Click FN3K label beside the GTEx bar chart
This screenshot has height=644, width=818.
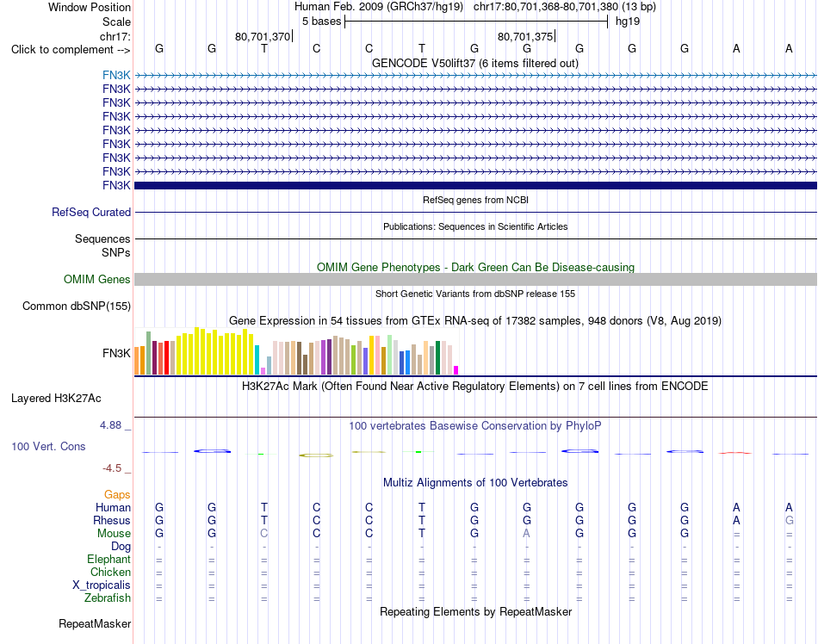coord(116,353)
